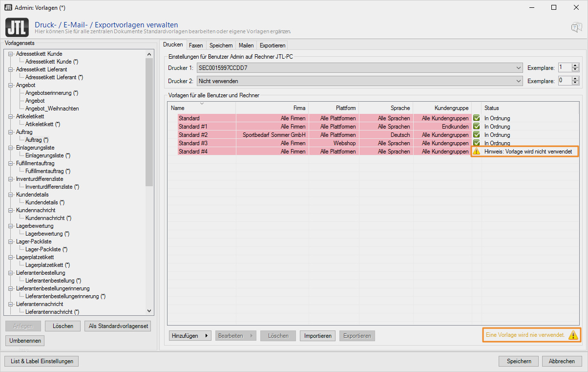
Task: Click the Umbenennen button
Action: [x=25, y=340]
